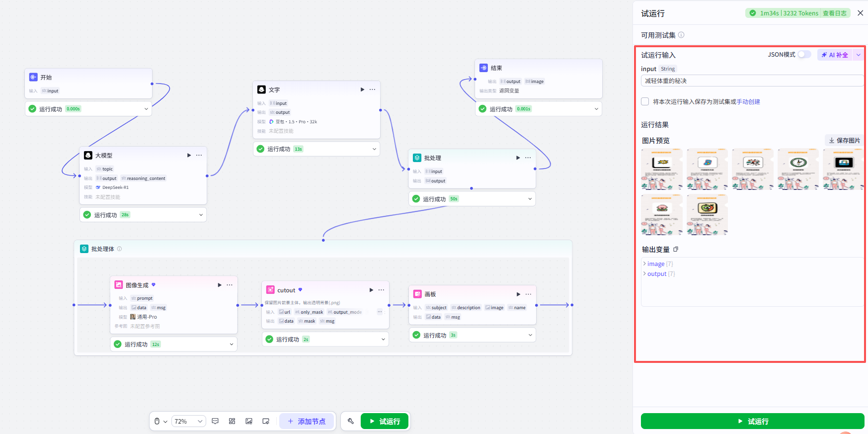The image size is (868, 434).
Task: Click the info icon next to 可用测试集
Action: [681, 35]
